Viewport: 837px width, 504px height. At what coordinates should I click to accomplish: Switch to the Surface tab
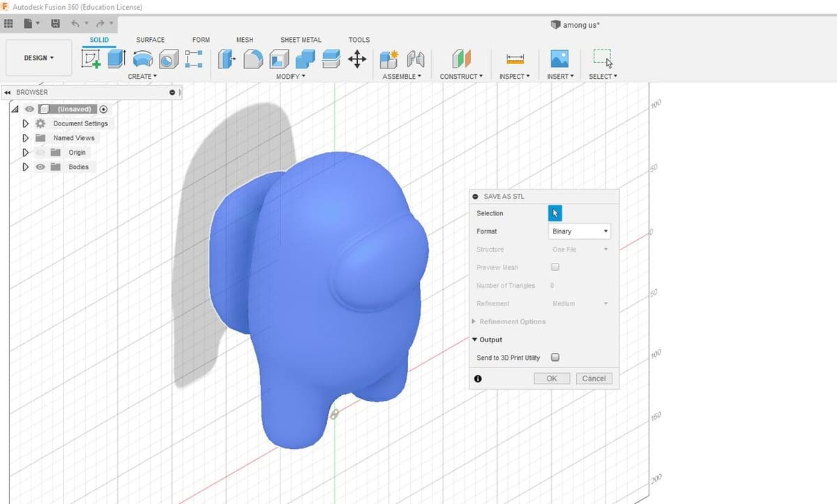[x=150, y=40]
